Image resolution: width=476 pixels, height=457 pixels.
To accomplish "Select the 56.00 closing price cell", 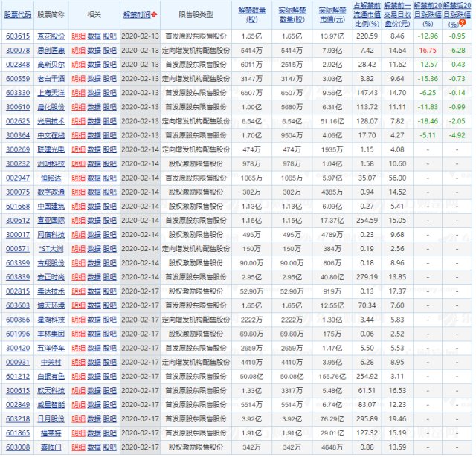I will [397, 178].
